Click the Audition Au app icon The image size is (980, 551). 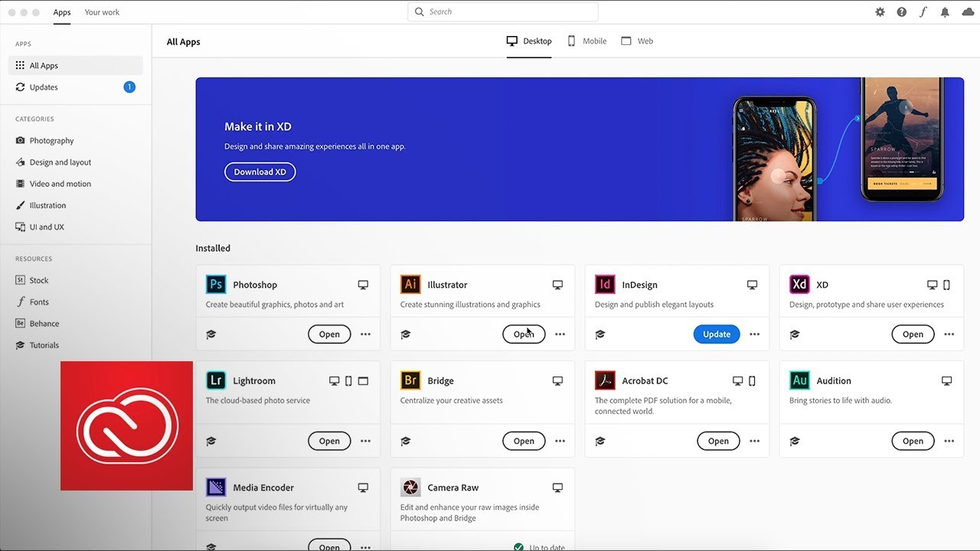799,380
